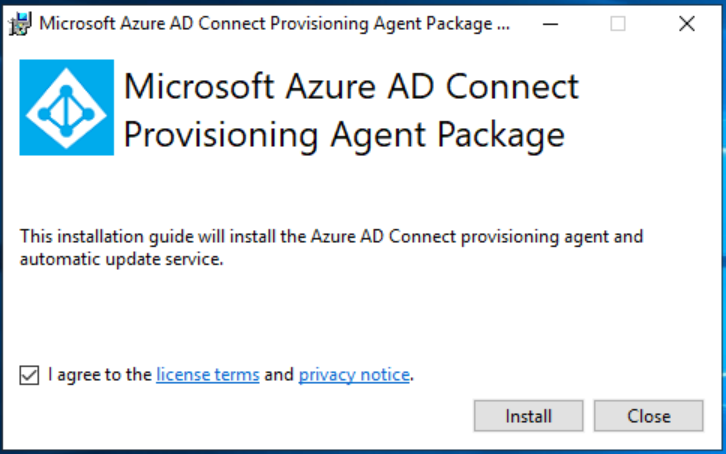The width and height of the screenshot is (726, 454).
Task: Click the Azure AD Connect blue logo
Action: tap(68, 109)
